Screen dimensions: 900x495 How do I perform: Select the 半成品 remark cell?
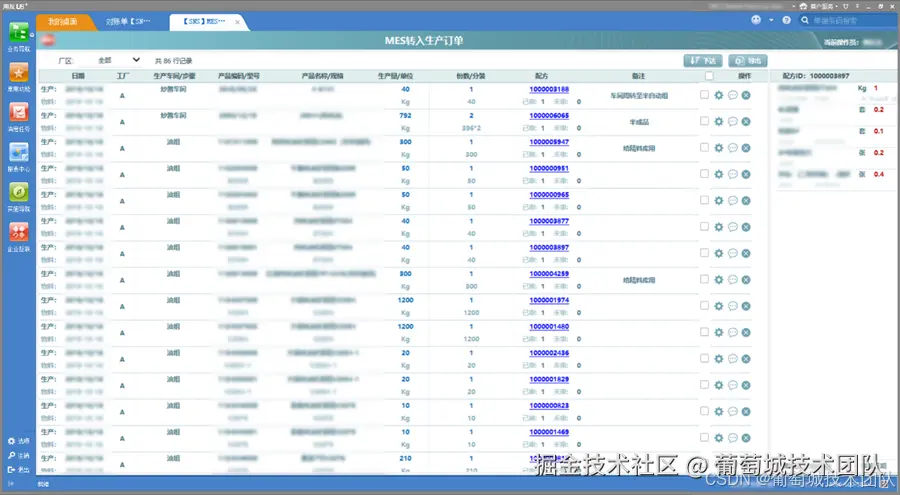pos(639,122)
